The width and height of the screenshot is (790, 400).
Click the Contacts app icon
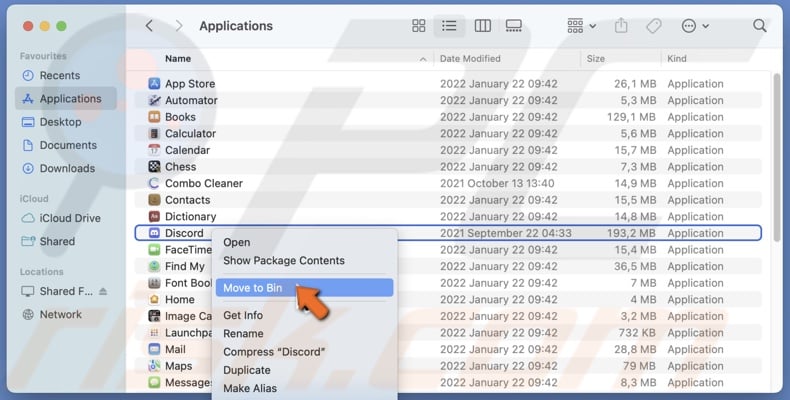click(x=154, y=200)
